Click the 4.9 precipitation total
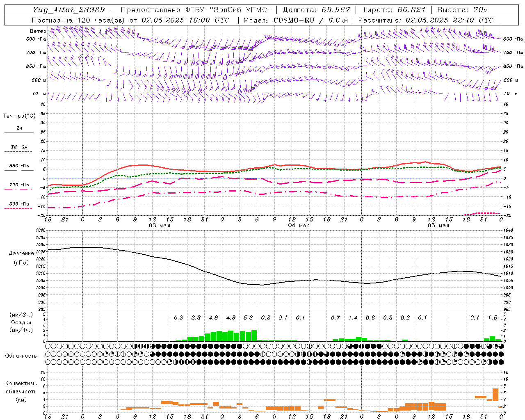 coord(231,318)
